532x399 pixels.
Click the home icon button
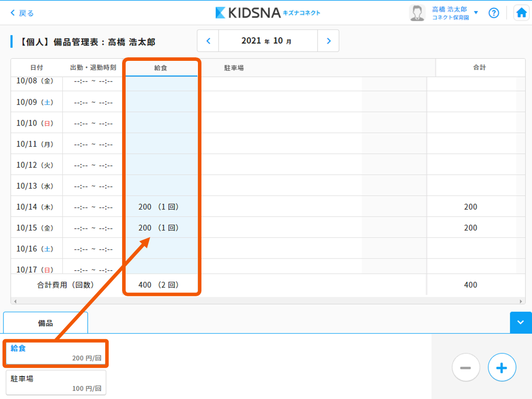pos(522,13)
